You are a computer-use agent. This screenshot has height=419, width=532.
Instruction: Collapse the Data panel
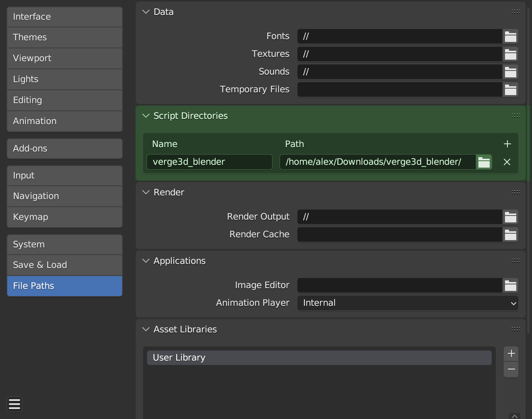[x=146, y=12]
